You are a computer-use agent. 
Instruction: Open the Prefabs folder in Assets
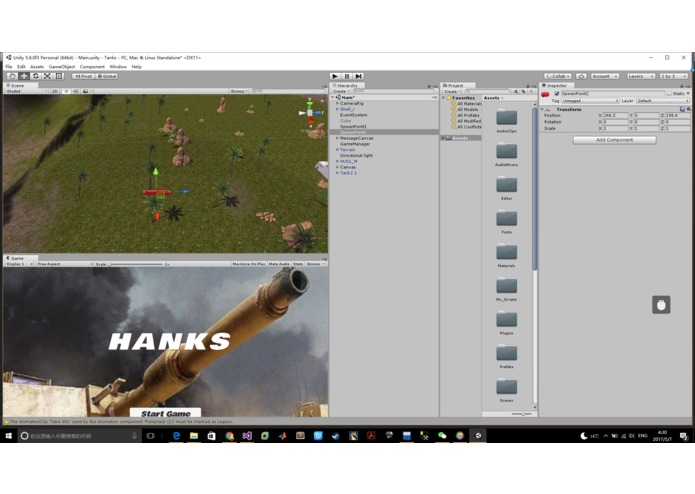pyautogui.click(x=506, y=356)
